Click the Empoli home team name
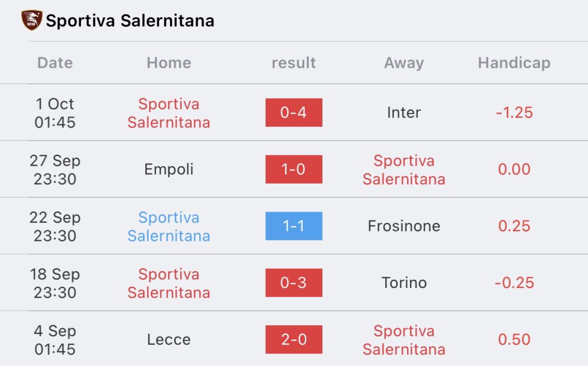Image resolution: width=588 pixels, height=366 pixels. pos(169,169)
